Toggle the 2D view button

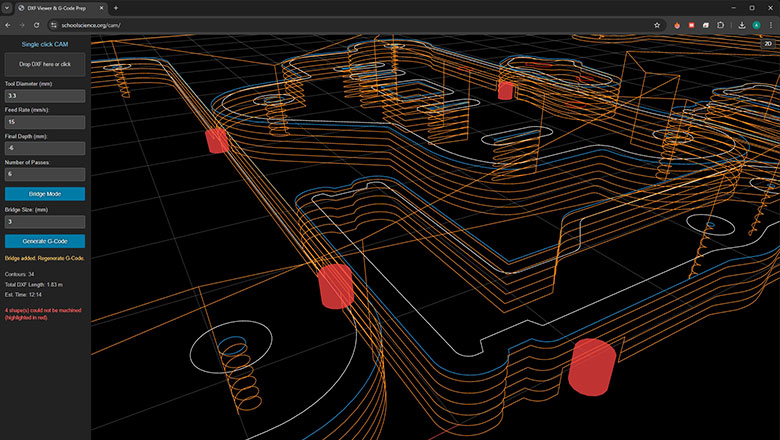point(767,44)
